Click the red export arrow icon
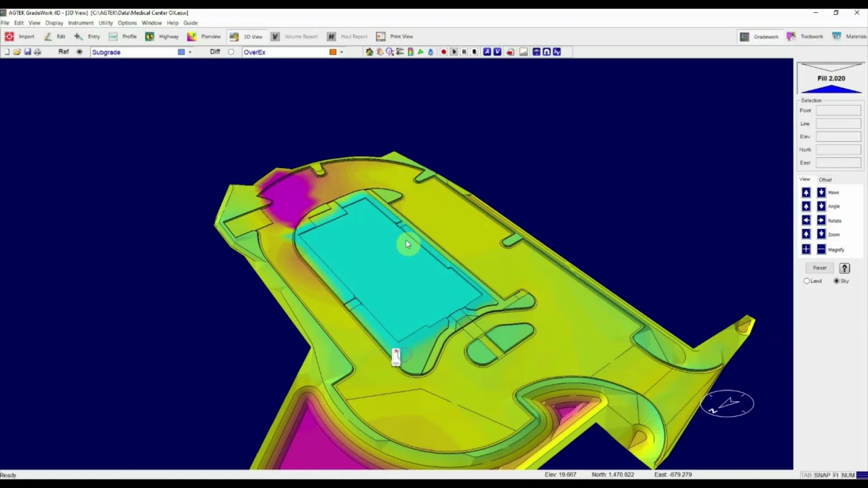This screenshot has height=488, width=868. [x=510, y=52]
